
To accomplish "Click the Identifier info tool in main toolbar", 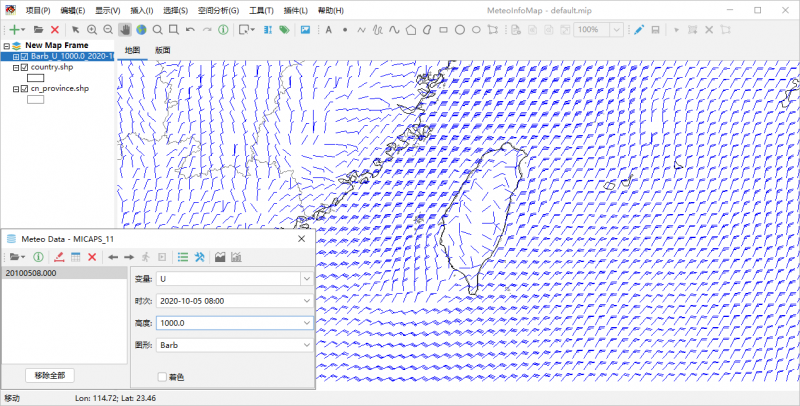I will tap(222, 30).
